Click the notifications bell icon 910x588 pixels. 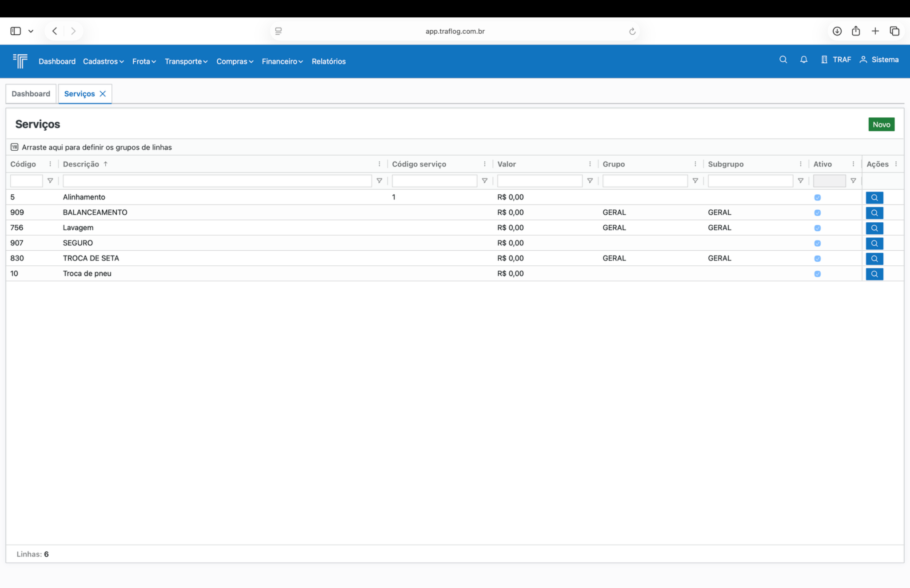tap(803, 60)
